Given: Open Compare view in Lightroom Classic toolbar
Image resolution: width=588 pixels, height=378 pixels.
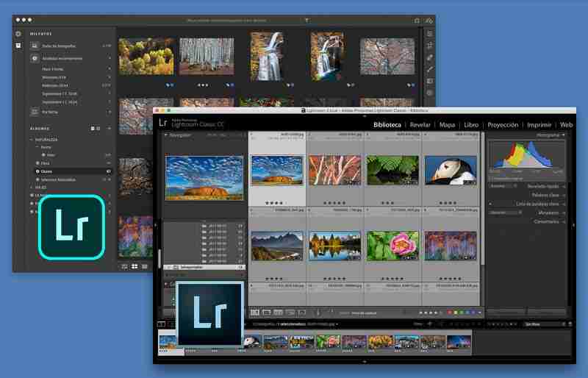Looking at the screenshot, I should (x=279, y=313).
